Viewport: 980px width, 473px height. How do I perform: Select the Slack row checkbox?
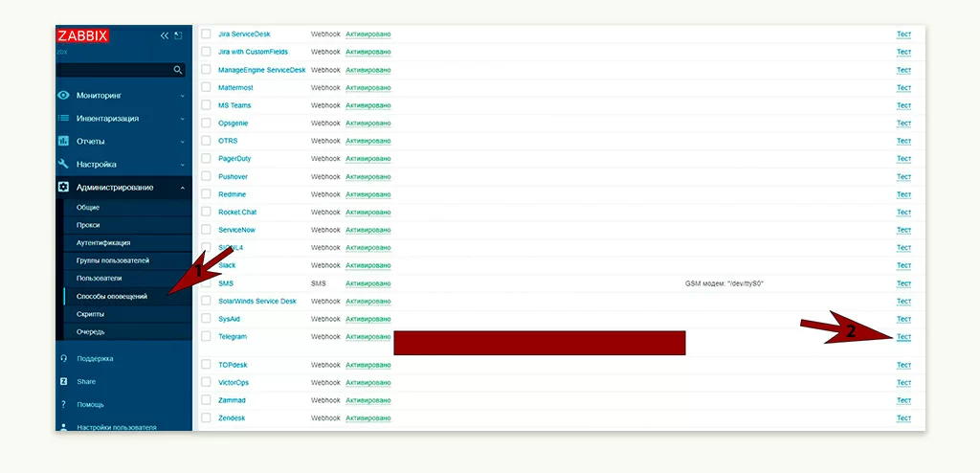click(x=206, y=265)
